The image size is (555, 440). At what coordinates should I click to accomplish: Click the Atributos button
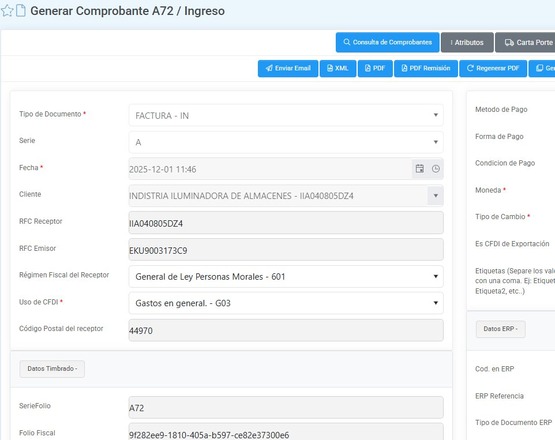click(467, 42)
